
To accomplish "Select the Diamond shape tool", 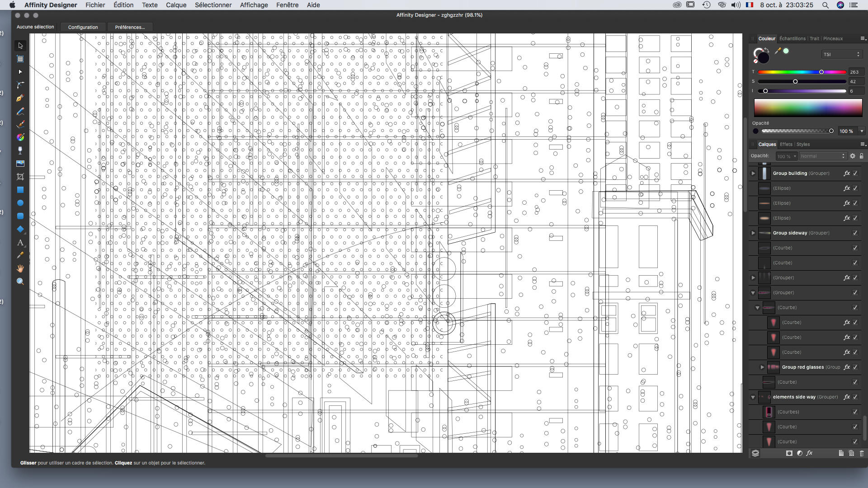I will click(20, 229).
